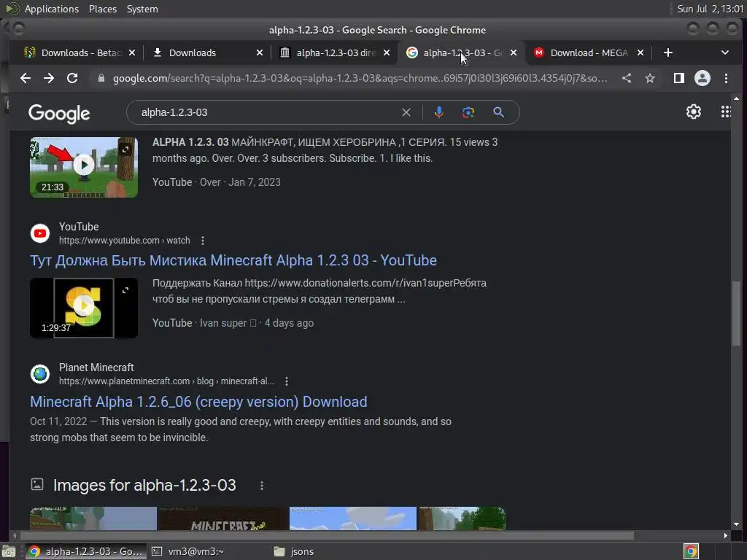The height and width of the screenshot is (560, 747).
Task: Open the tab search dropdown arrow
Action: [x=724, y=52]
